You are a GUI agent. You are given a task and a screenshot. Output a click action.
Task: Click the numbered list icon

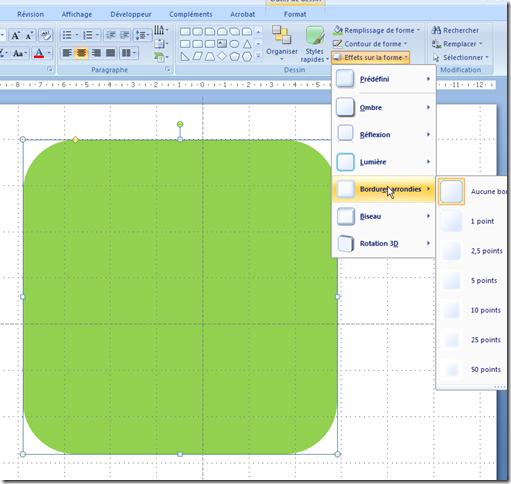(x=88, y=35)
